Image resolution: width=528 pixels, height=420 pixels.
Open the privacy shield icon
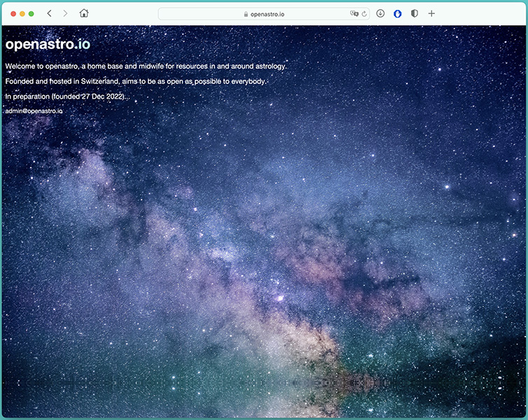coord(415,13)
